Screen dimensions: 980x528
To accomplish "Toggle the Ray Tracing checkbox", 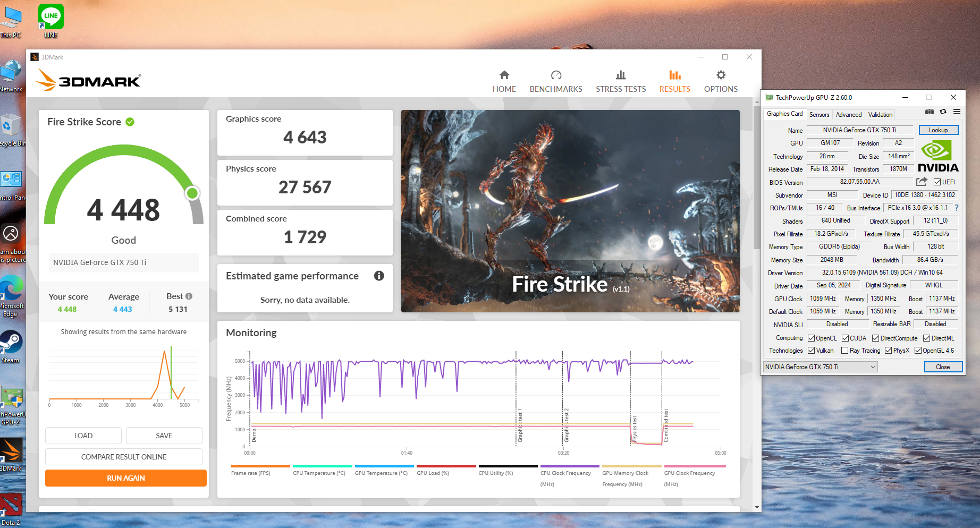I will pos(844,351).
